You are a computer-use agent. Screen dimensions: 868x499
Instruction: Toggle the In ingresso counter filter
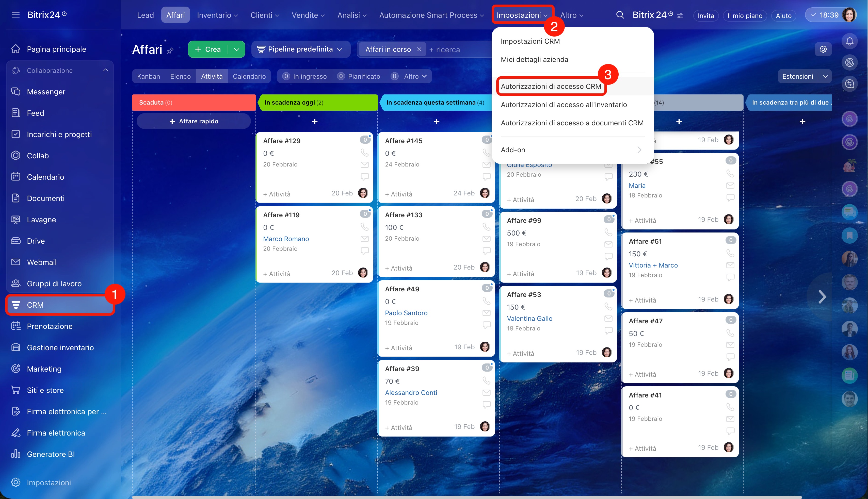(x=304, y=76)
